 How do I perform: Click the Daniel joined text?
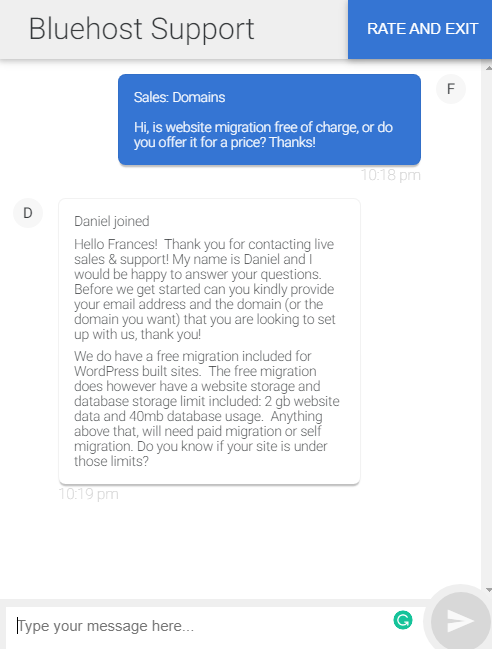point(112,221)
